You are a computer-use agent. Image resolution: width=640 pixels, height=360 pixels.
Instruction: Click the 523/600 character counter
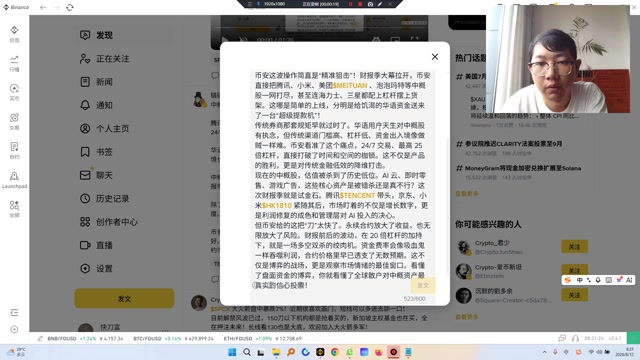pyautogui.click(x=414, y=299)
